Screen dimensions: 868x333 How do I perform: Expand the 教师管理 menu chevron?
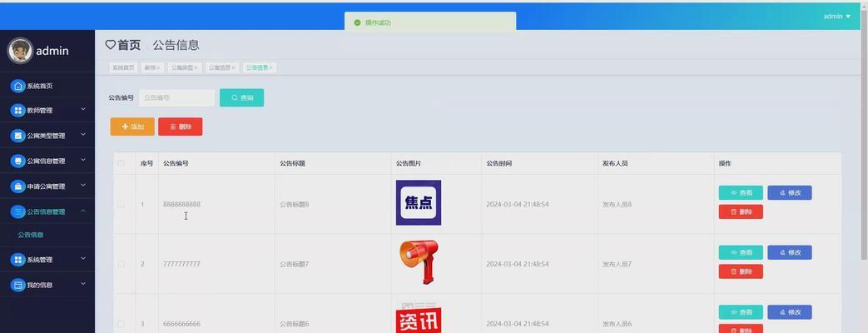[x=83, y=110]
